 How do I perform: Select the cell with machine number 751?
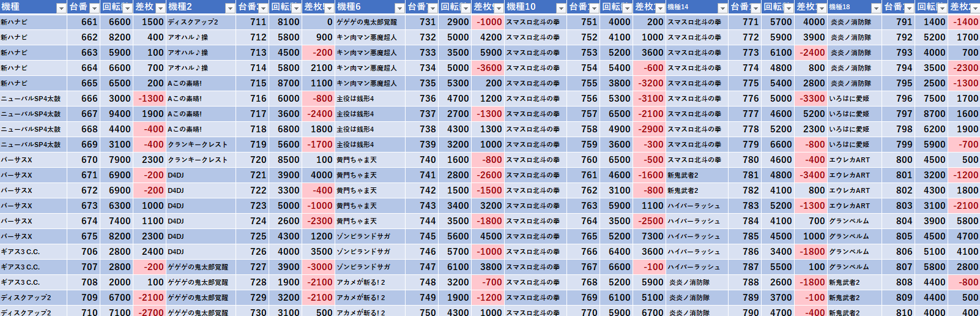[x=584, y=22]
